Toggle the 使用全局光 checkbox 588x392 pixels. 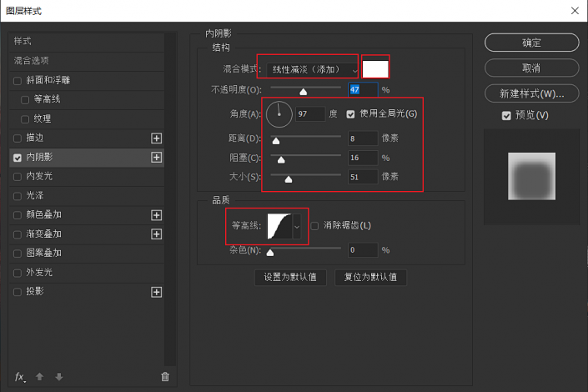(351, 113)
